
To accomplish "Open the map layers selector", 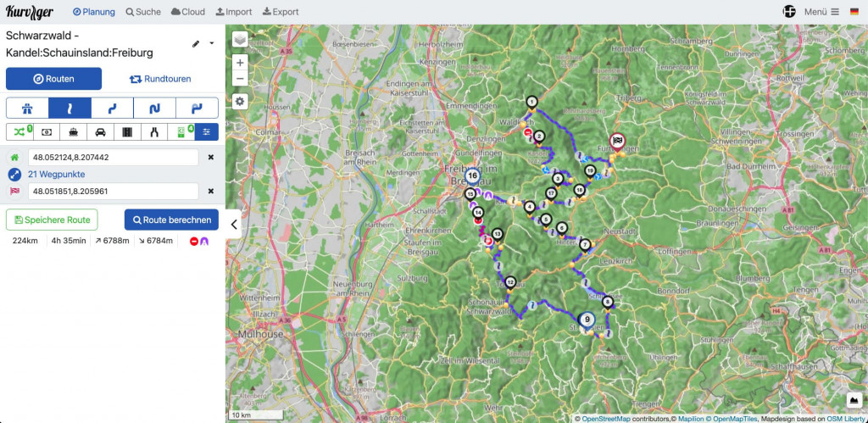I will point(241,40).
